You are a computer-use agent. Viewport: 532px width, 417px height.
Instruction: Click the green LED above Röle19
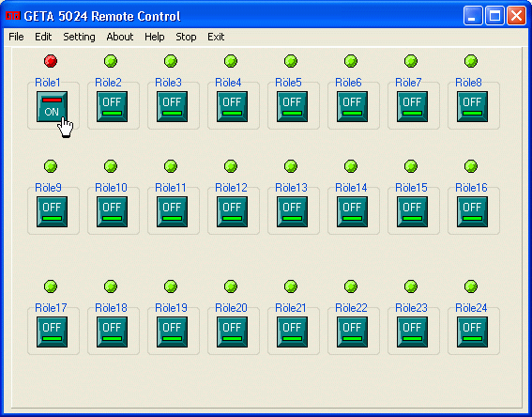171,286
